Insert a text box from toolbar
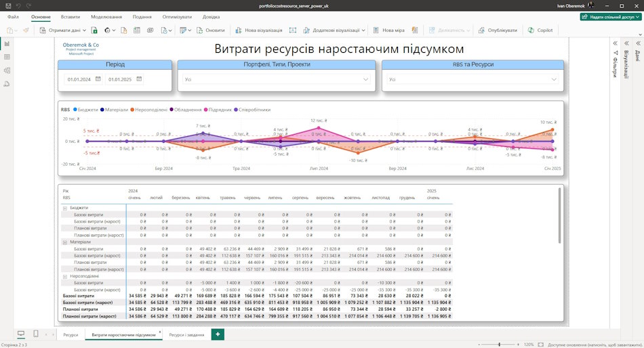The height and width of the screenshot is (348, 644). (293, 30)
